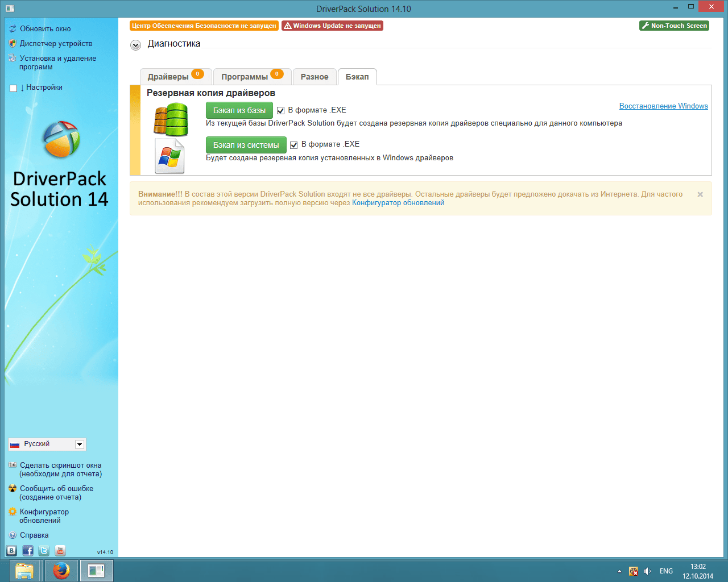Click the ENG input language indicator

(x=666, y=571)
